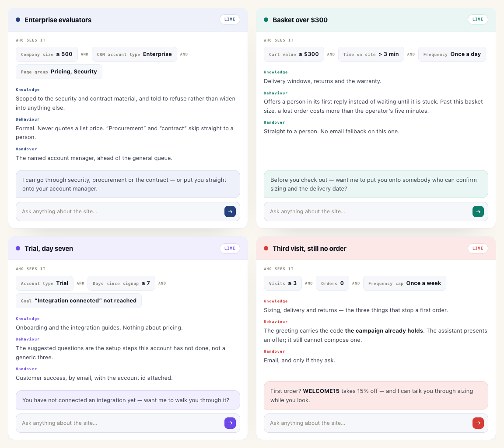This screenshot has width=504, height=448.
Task: Send message in Third visit card
Action: [x=478, y=423]
